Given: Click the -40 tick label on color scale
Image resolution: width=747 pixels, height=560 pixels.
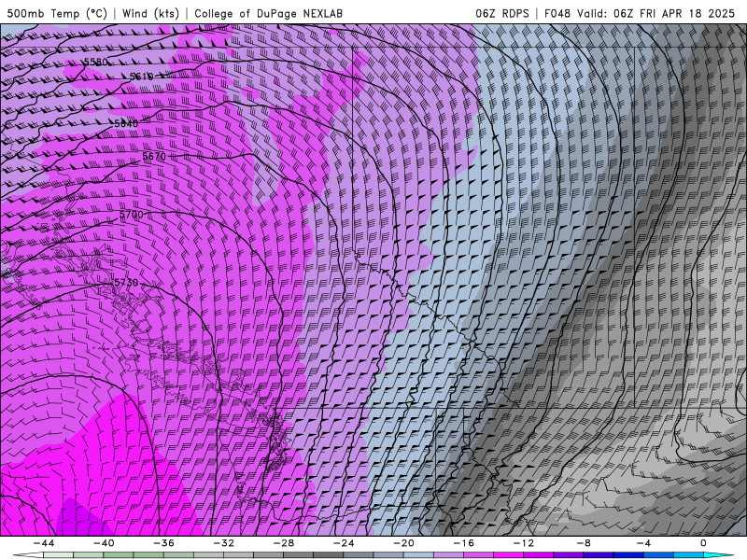Looking at the screenshot, I should [x=104, y=543].
